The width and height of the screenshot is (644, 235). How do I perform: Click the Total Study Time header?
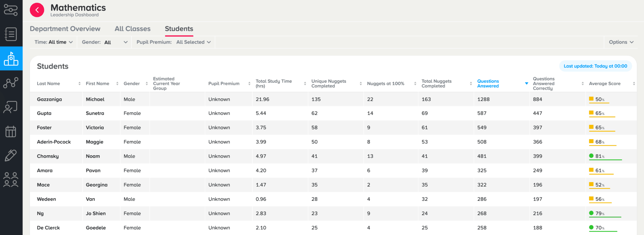[x=274, y=84]
